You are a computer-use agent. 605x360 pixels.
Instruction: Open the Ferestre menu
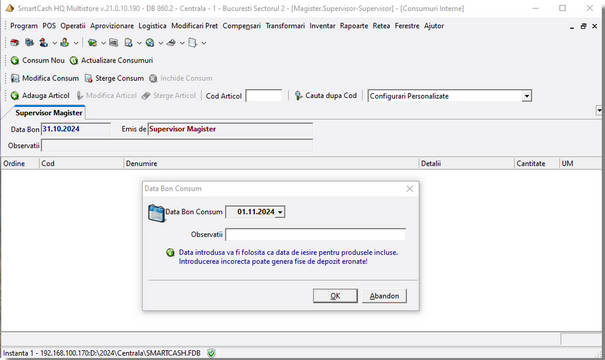(x=407, y=26)
